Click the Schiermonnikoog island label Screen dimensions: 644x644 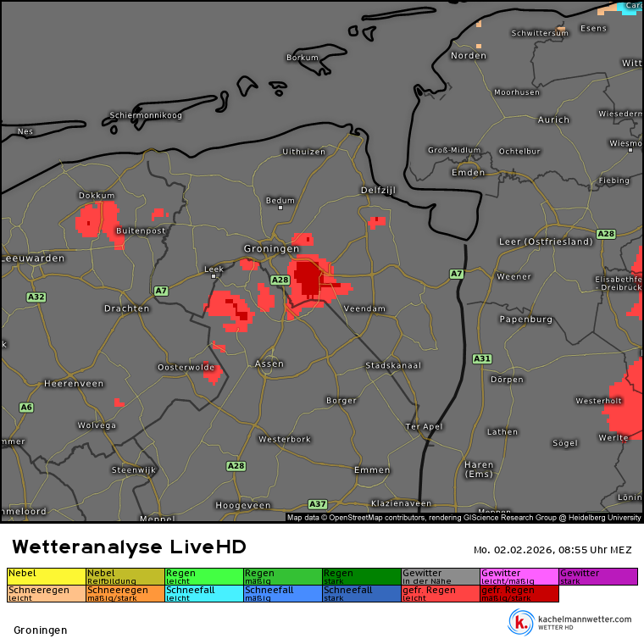(x=146, y=115)
